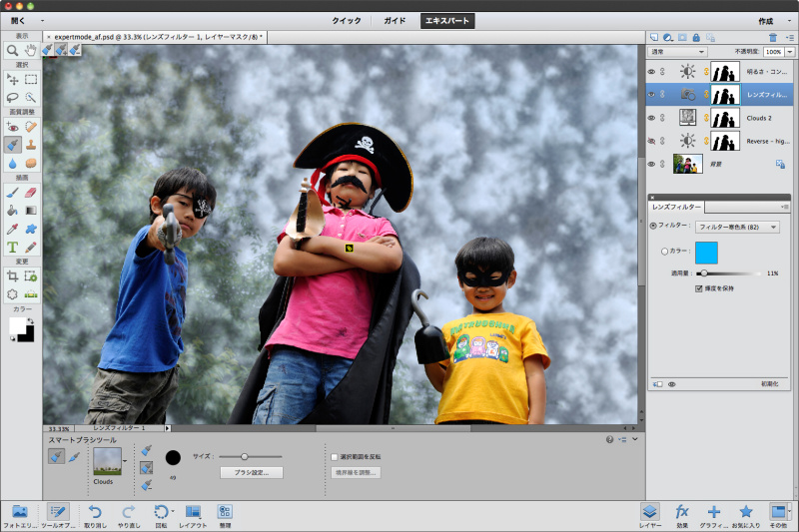Select the Crop tool
Image resolution: width=799 pixels, height=532 pixels.
[x=12, y=276]
